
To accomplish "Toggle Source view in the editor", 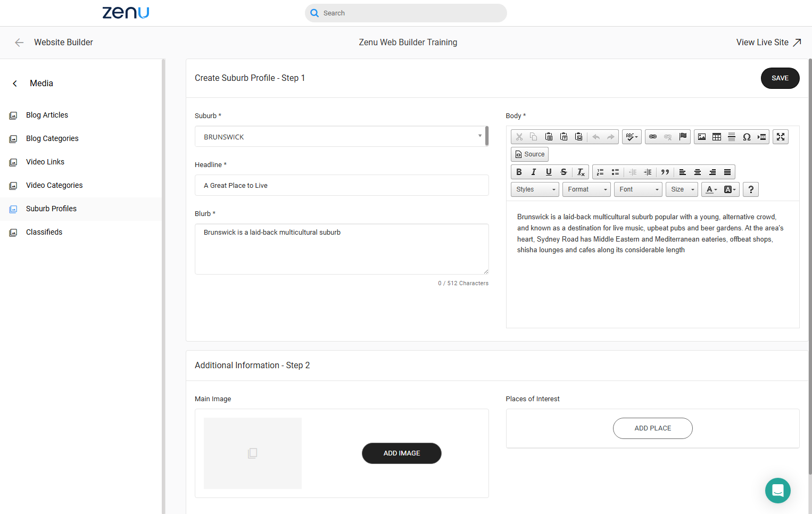I will (530, 154).
